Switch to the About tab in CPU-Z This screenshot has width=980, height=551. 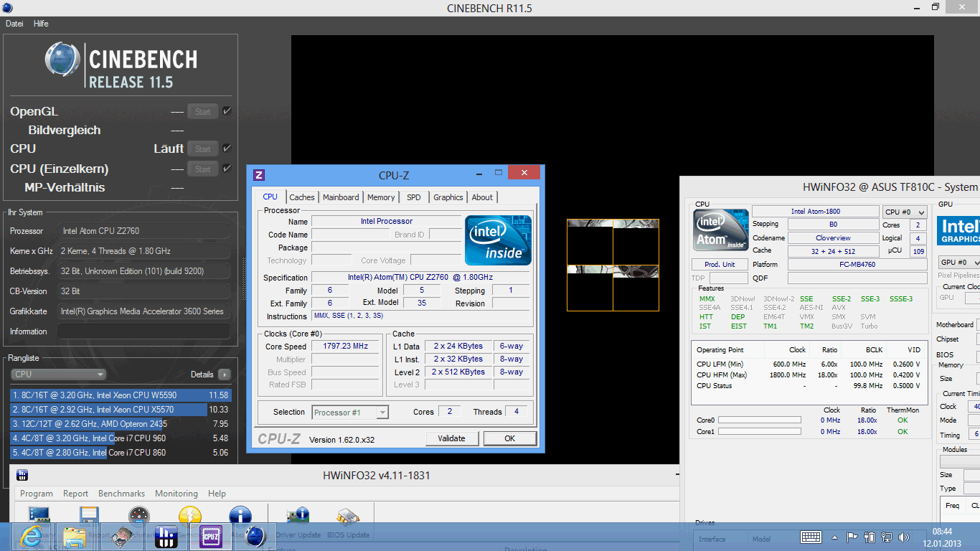(x=483, y=197)
